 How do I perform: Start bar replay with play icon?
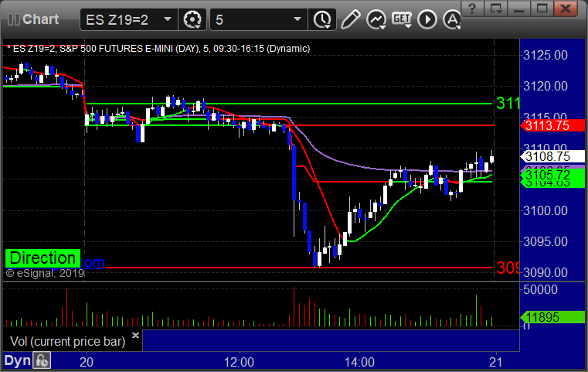427,19
